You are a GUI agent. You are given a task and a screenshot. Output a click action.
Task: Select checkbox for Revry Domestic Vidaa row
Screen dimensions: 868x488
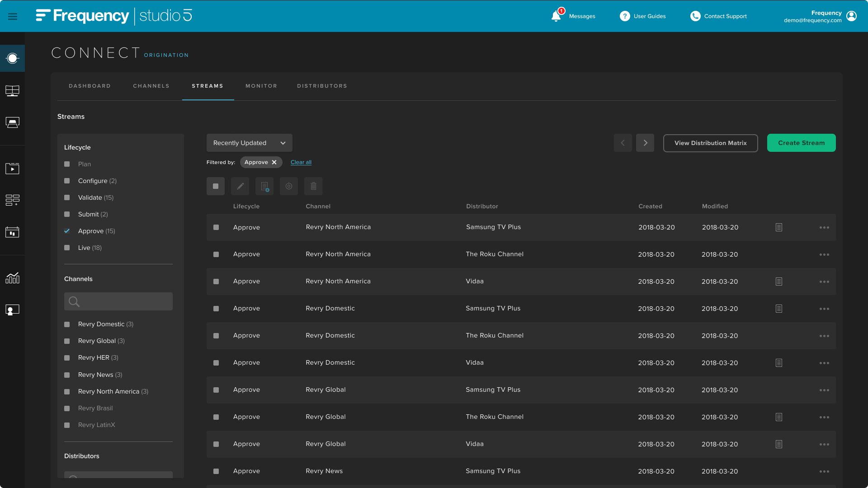pos(216,363)
